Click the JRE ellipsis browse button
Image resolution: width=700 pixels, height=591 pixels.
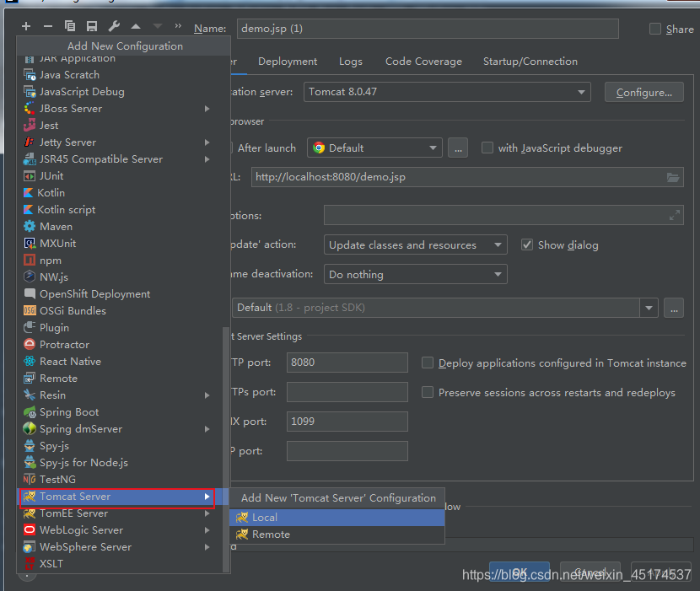point(674,308)
